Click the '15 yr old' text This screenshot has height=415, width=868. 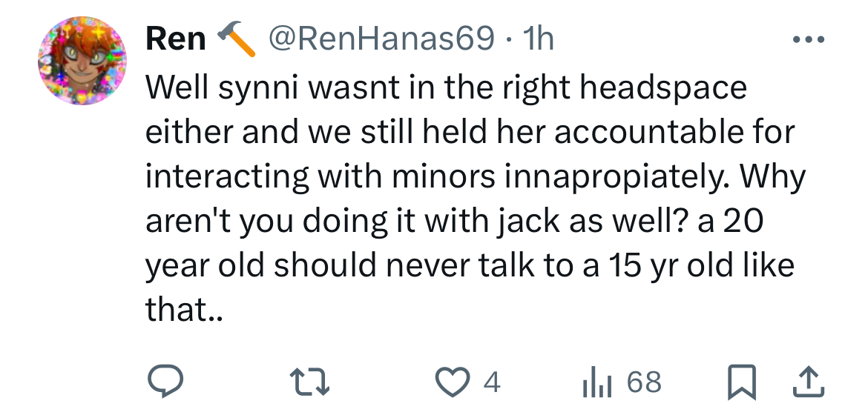point(671,266)
